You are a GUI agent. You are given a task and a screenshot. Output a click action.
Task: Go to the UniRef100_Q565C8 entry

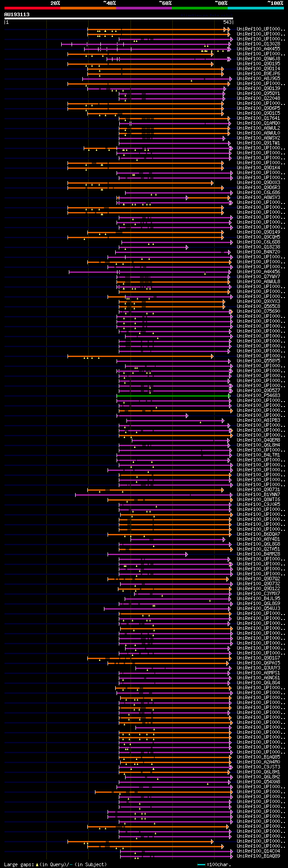[x=258, y=306]
